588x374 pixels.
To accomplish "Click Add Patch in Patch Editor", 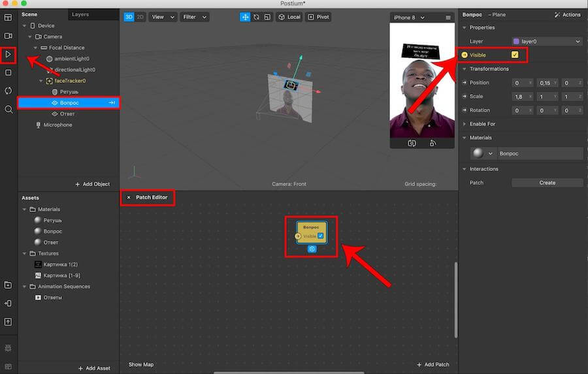I will tap(433, 364).
